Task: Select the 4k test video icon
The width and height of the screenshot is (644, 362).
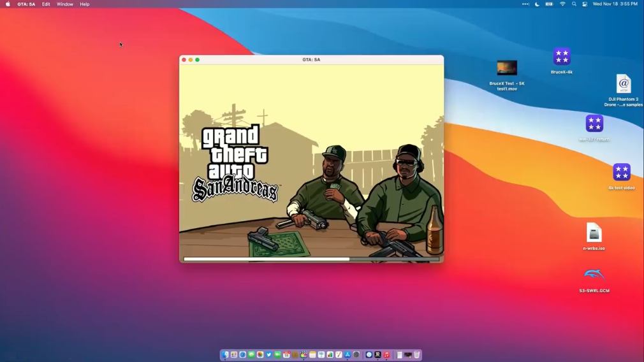Action: pos(622,177)
